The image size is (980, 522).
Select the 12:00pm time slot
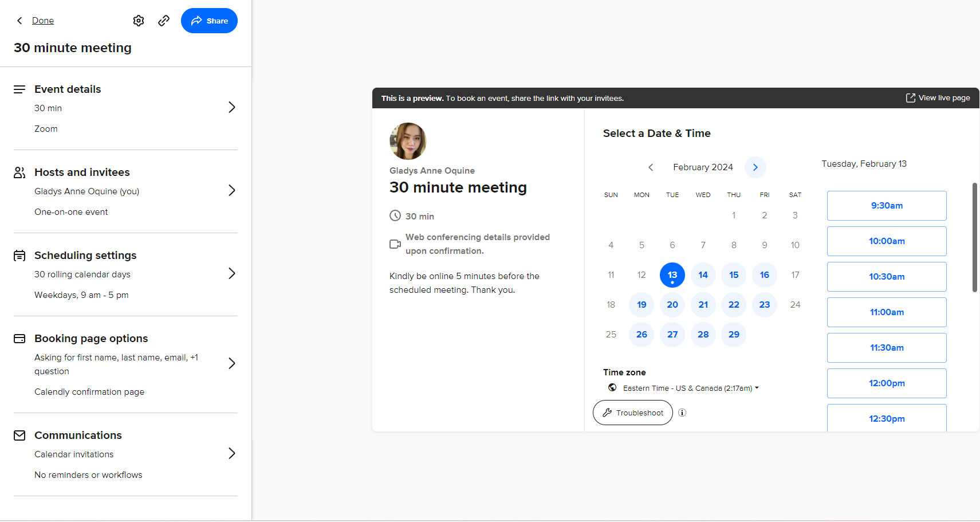(x=887, y=383)
